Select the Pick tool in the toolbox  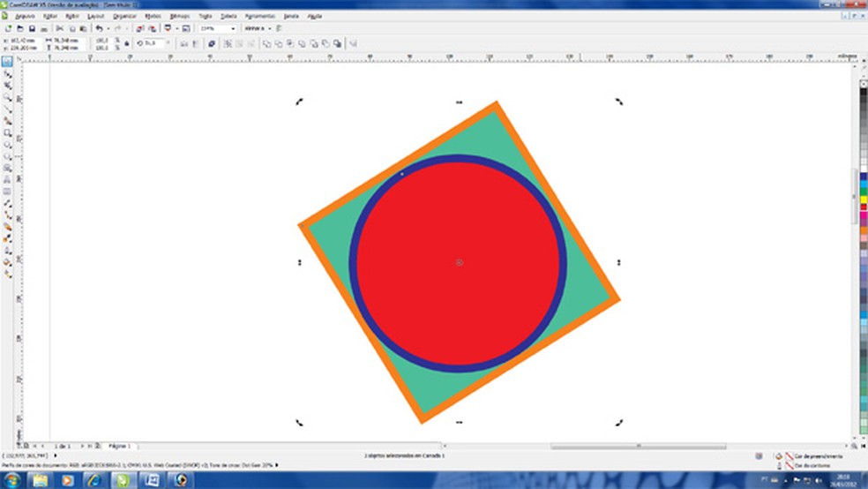(x=7, y=62)
